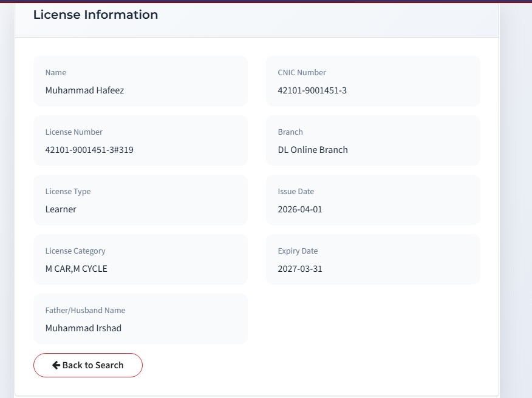Click the Expiry Date field label
Image resolution: width=532 pixels, height=398 pixels.
click(298, 251)
